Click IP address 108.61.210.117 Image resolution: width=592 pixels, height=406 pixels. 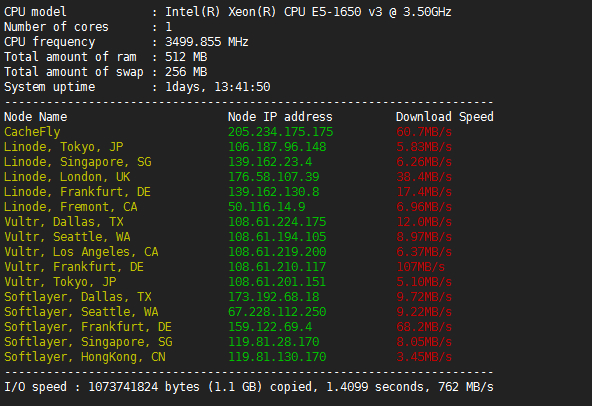click(x=277, y=267)
